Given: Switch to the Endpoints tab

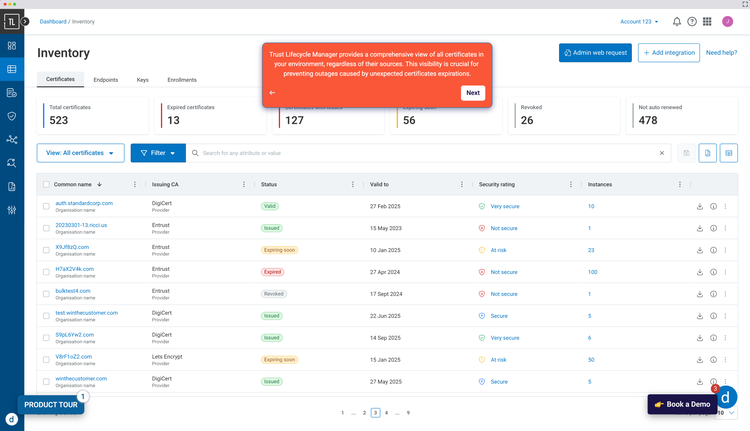Looking at the screenshot, I should [x=105, y=79].
